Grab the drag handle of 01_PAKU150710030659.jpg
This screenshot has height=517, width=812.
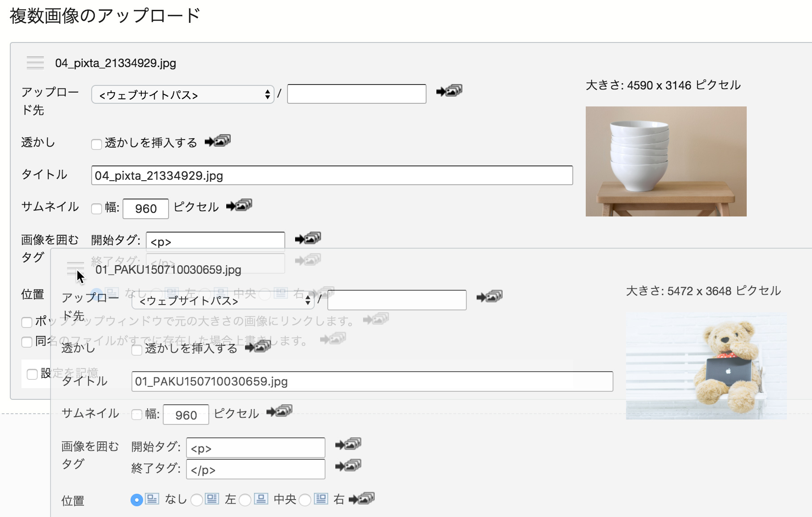tap(75, 269)
